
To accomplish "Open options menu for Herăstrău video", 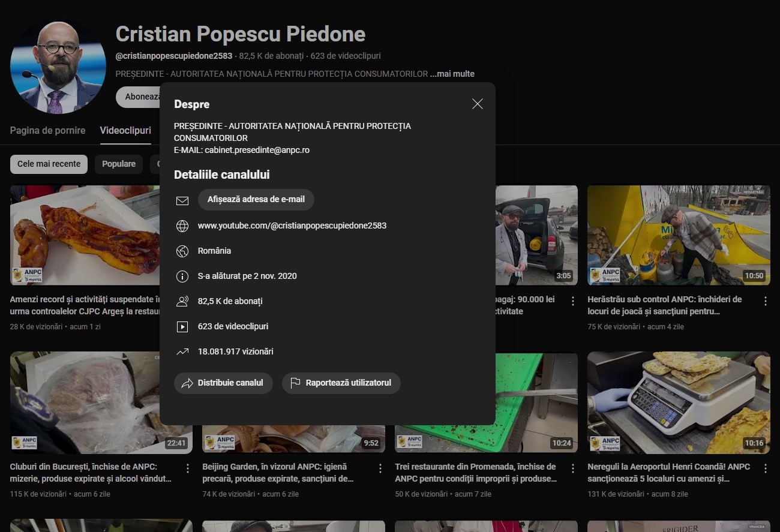I will pos(765,301).
